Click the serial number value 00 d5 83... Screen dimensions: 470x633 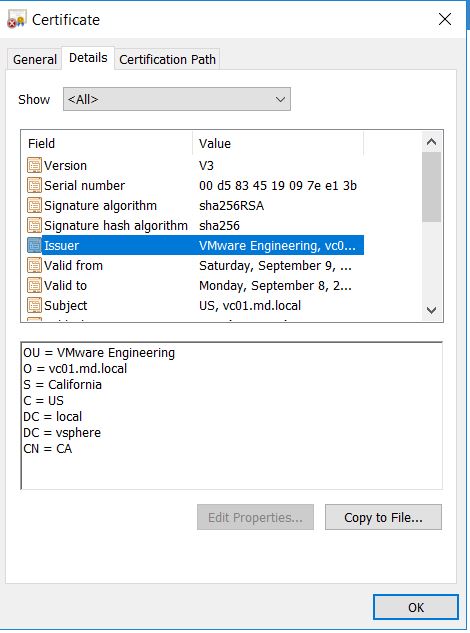278,186
